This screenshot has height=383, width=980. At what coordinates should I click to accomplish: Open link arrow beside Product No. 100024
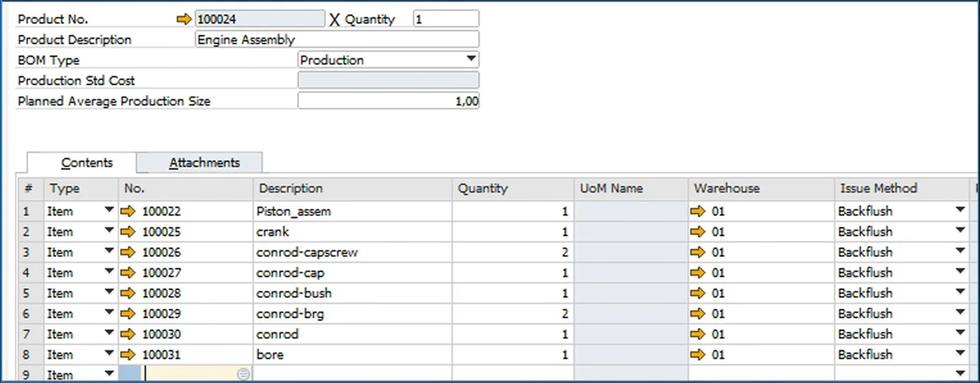point(184,19)
